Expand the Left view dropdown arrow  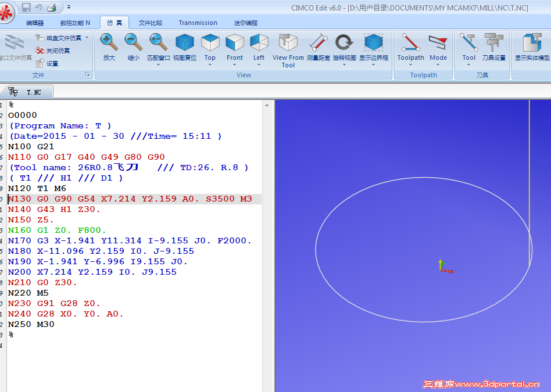(x=259, y=64)
